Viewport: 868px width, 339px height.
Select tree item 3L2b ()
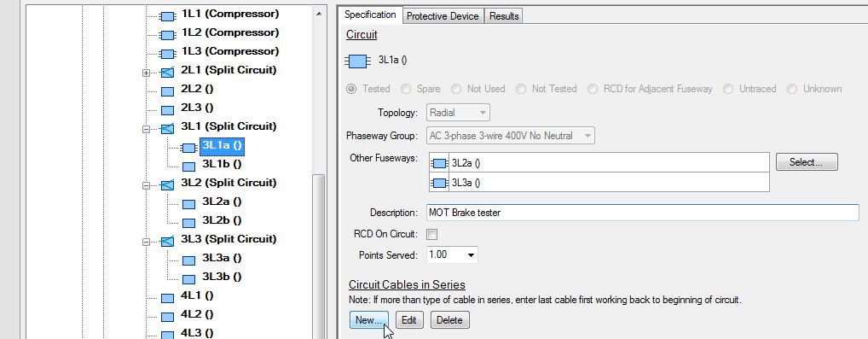point(222,221)
